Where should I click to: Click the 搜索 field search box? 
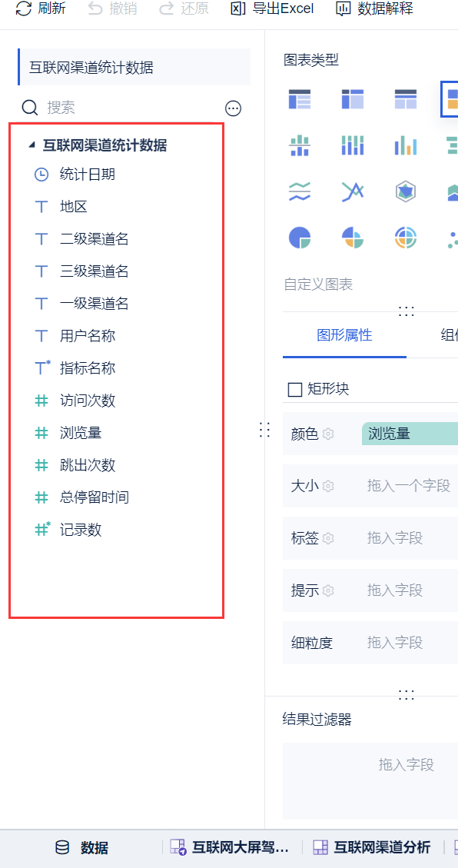(119, 108)
